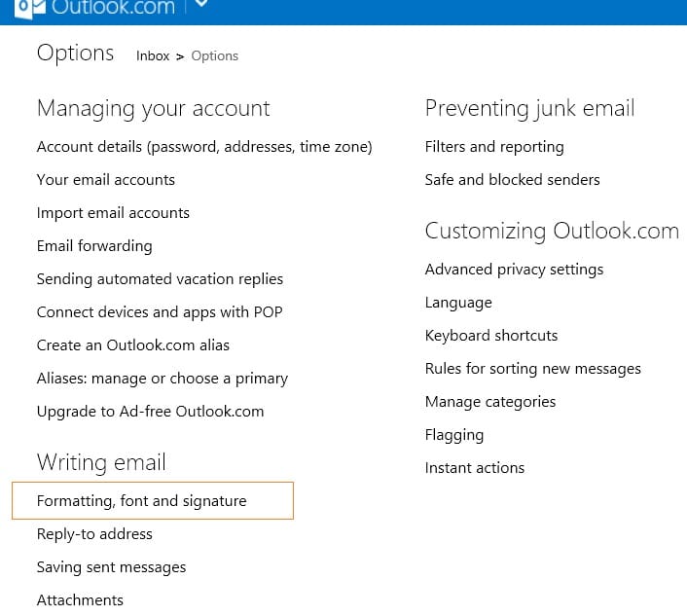Image resolution: width=687 pixels, height=616 pixels.
Task: Open Your email accounts
Action: 106,180
